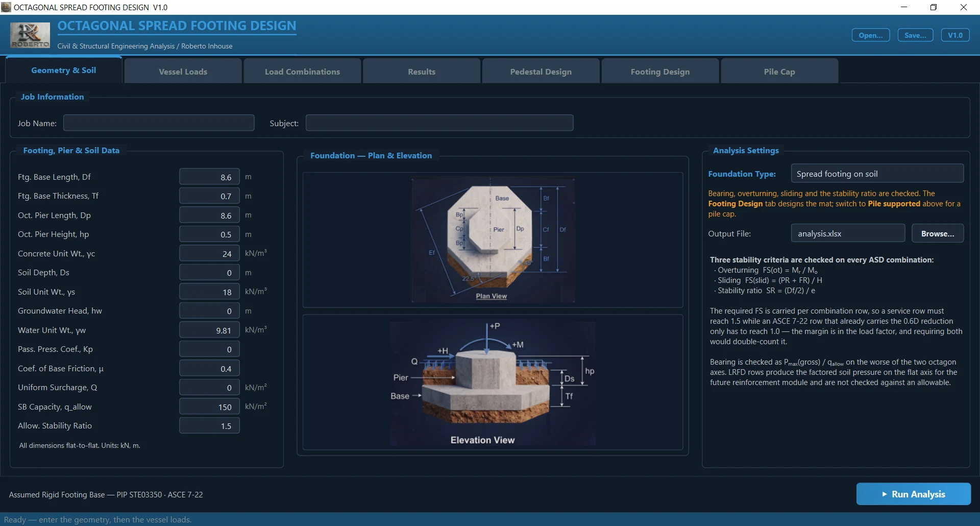Click the 'Sliding FS(slid)' formula line

768,280
